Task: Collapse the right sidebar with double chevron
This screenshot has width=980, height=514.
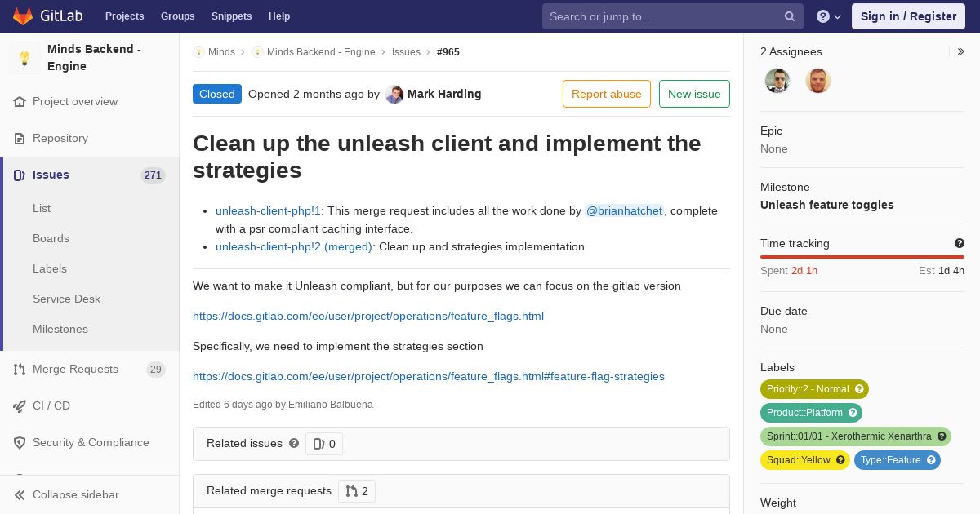Action: [x=961, y=51]
